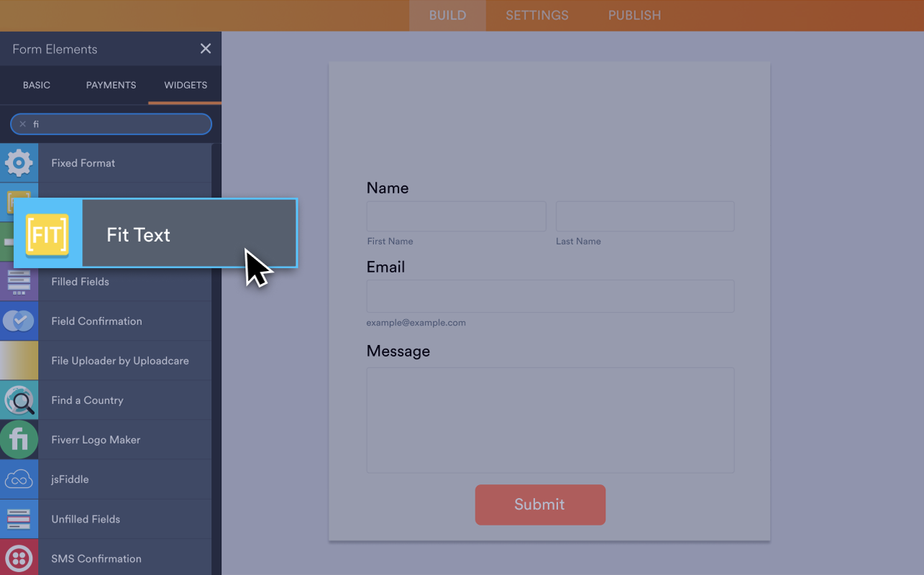This screenshot has height=575, width=924.
Task: Click the SMS Confirmation widget icon
Action: tap(19, 558)
